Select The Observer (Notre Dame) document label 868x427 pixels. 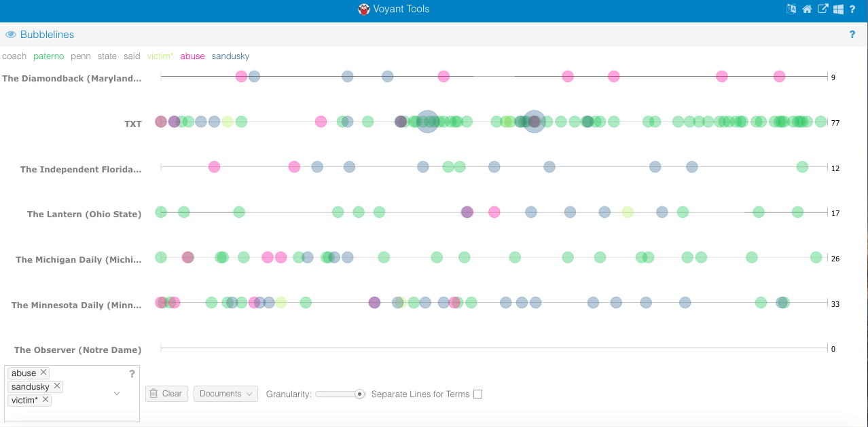(x=77, y=350)
